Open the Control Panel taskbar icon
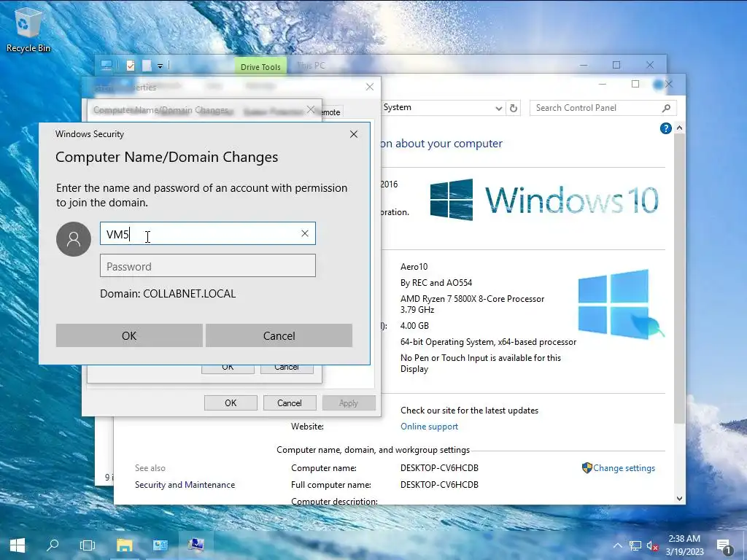Screen dimensions: 747x560 point(160,545)
